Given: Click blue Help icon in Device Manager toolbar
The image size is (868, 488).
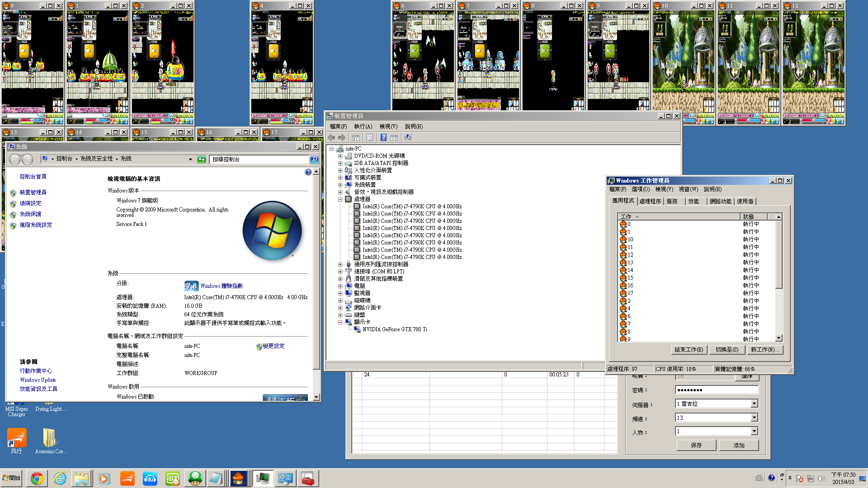Looking at the screenshot, I should [383, 138].
